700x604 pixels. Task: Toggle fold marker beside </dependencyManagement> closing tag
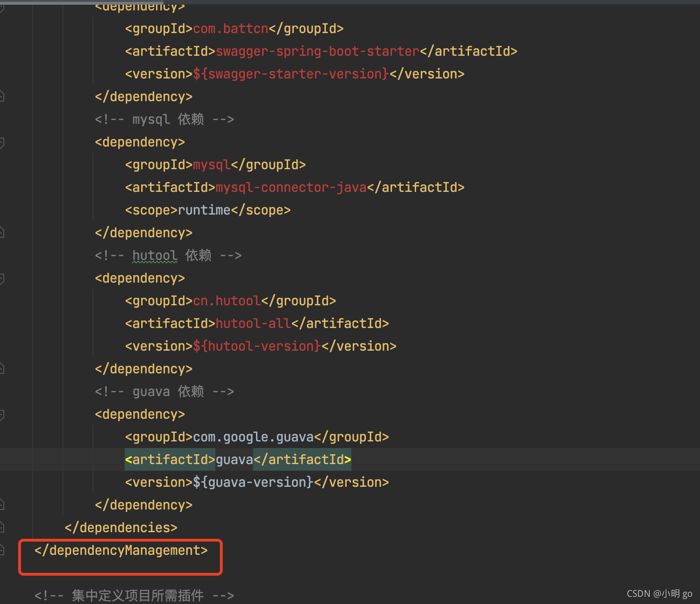[x=2, y=550]
